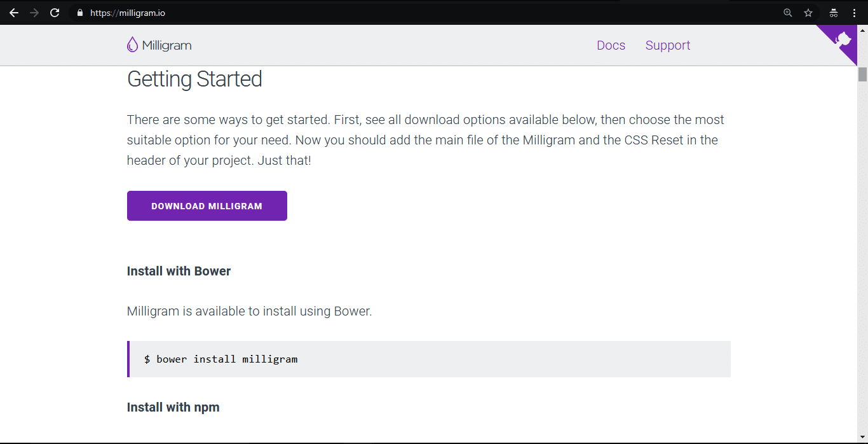This screenshot has height=444, width=868.
Task: Click the bower install milligram code block
Action: [429, 359]
